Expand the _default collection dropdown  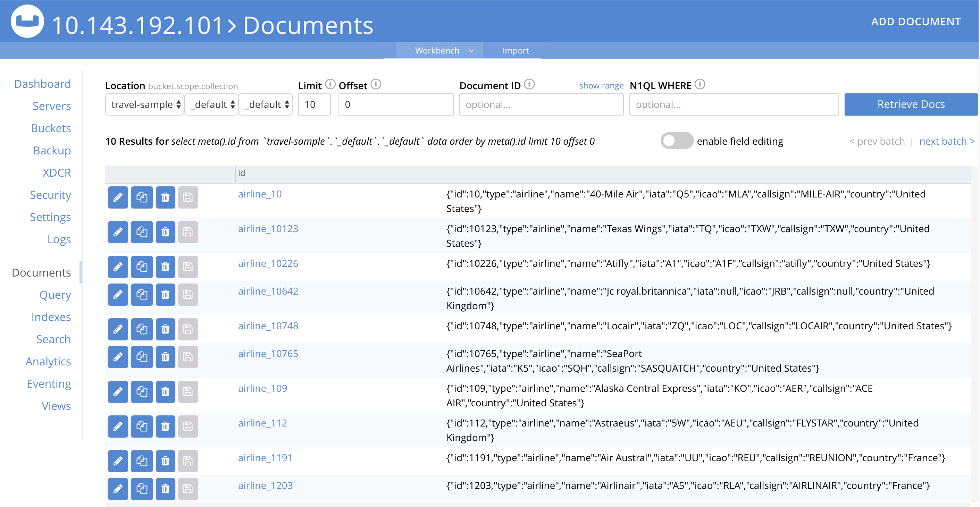(x=266, y=104)
